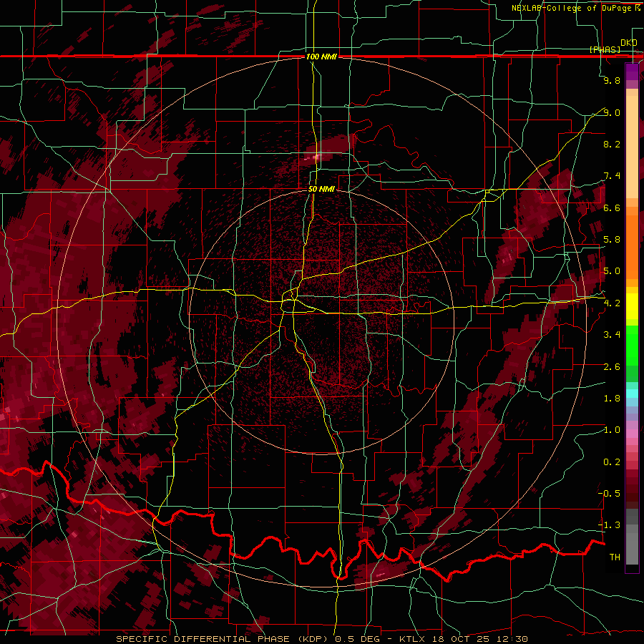This screenshot has width=644, height=644.
Task: Click the 5.0 value on the color scale
Action: (x=612, y=271)
